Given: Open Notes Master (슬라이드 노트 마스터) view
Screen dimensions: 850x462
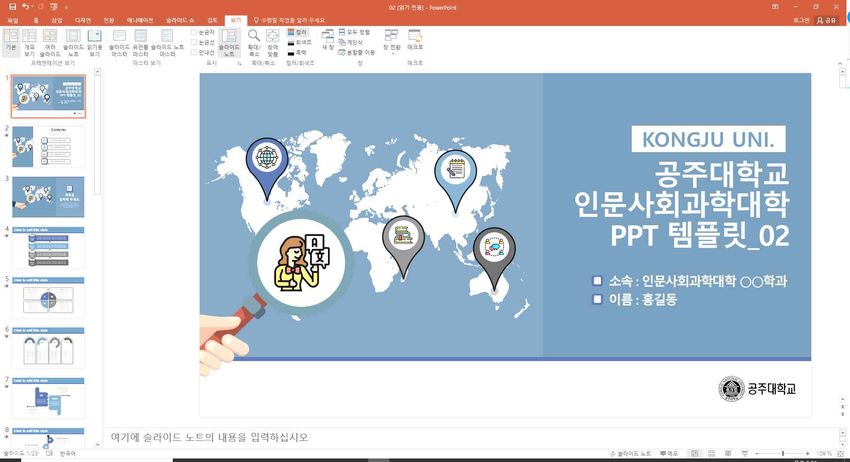Looking at the screenshot, I should [167, 43].
